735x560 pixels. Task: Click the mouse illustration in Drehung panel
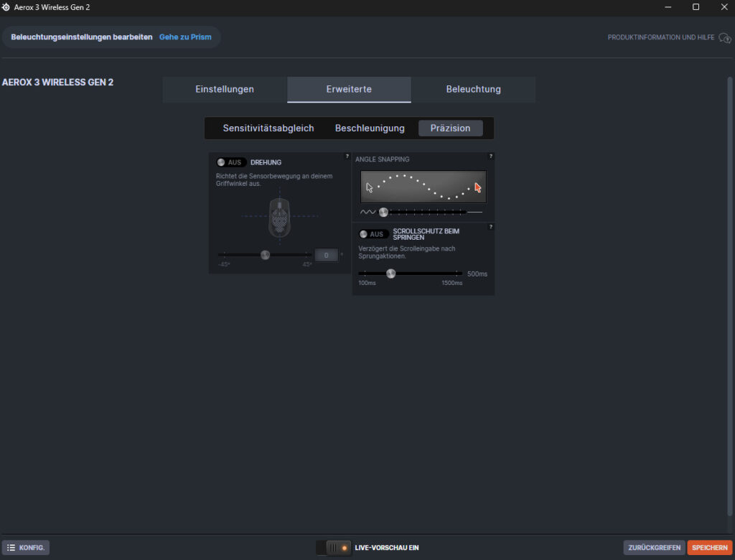(279, 217)
